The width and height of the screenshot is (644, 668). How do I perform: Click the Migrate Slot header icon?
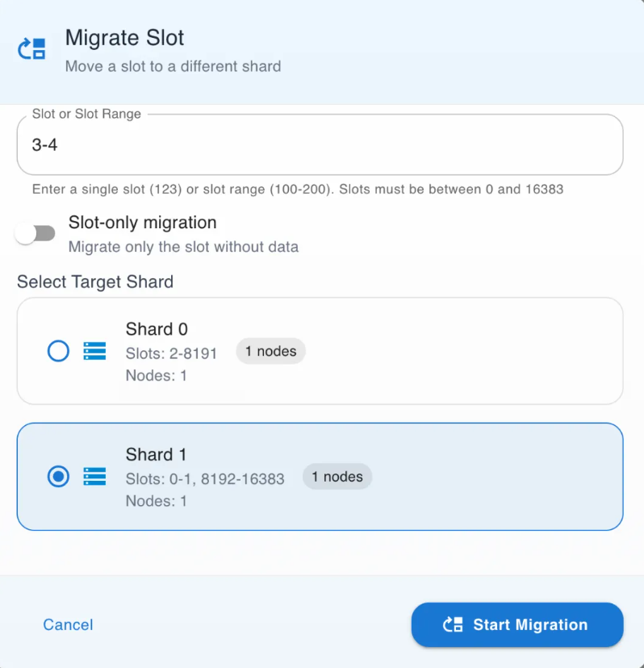[x=31, y=50]
